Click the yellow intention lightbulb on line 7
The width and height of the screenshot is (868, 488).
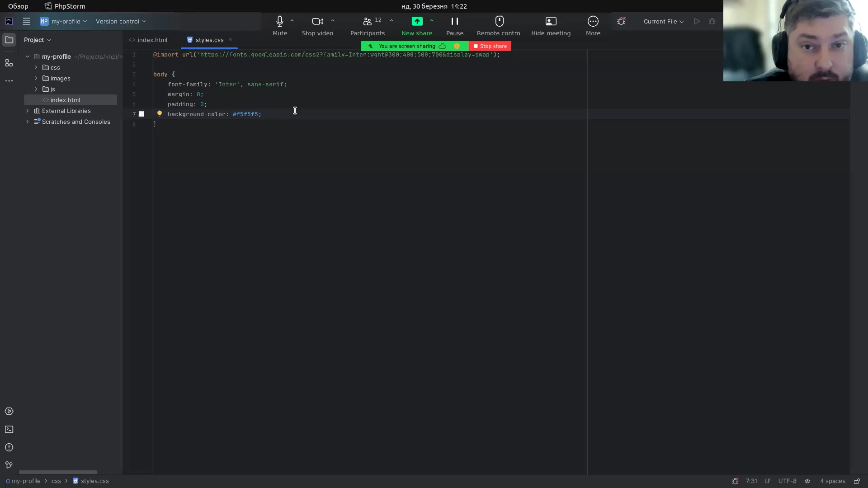coord(159,114)
